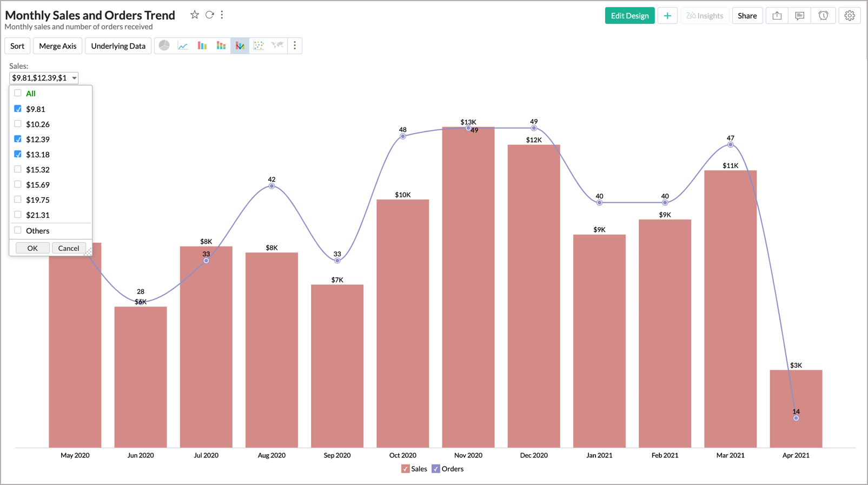Open the comments speech bubble icon
This screenshot has height=485, width=868.
tap(799, 16)
